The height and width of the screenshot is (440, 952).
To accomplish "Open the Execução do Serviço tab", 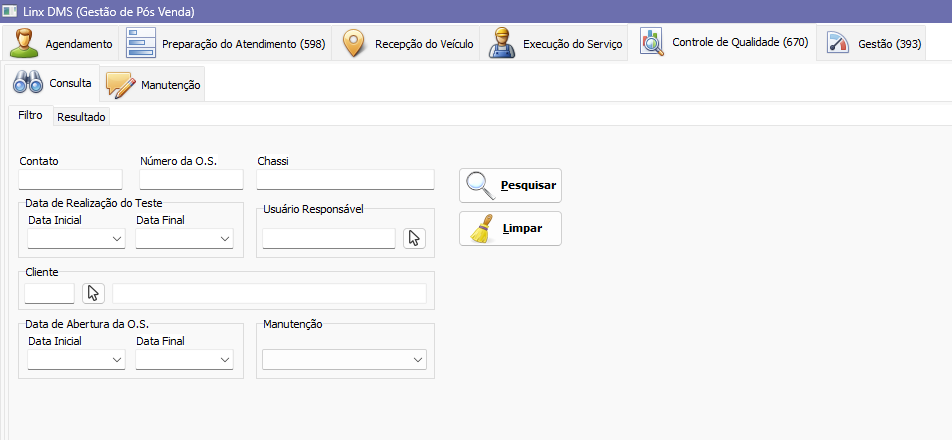I will (556, 44).
